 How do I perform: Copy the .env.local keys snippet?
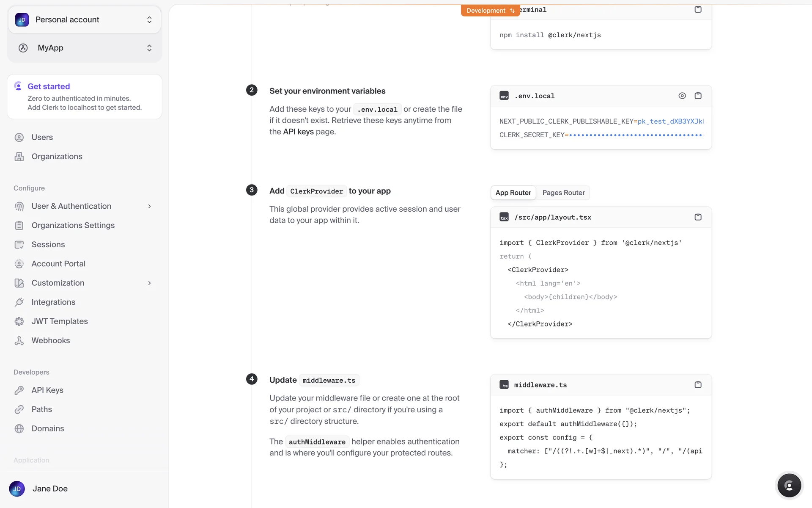coord(698,96)
